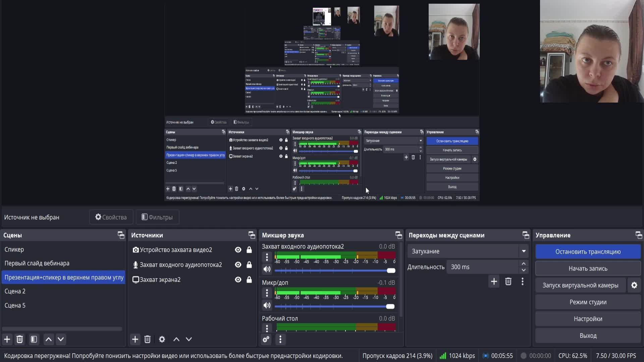The image size is (644, 362).
Task: Open options dots for Рабочий стол channel
Action: pos(267,328)
